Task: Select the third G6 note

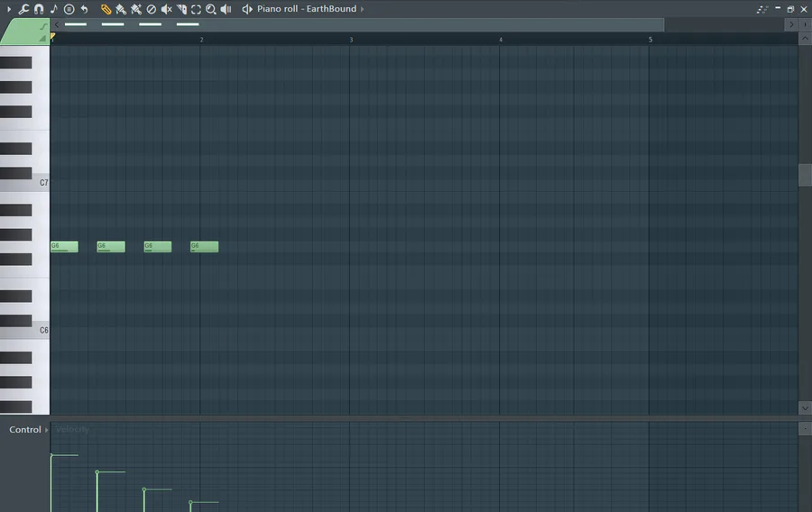Action: [x=157, y=247]
